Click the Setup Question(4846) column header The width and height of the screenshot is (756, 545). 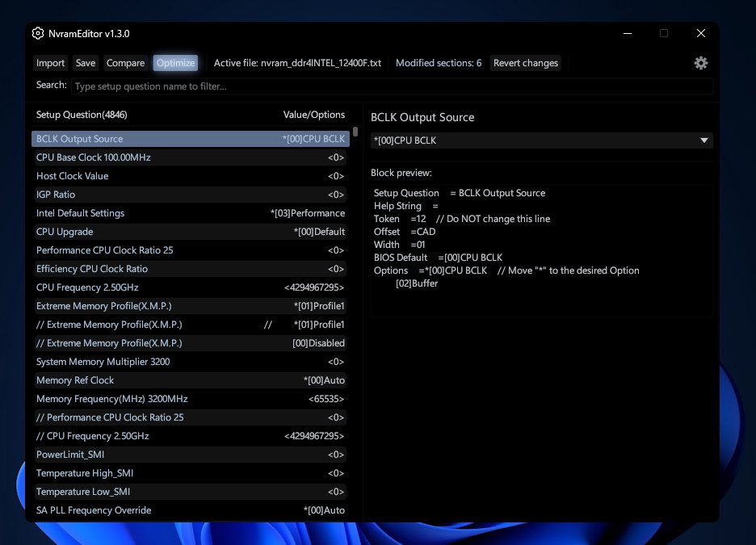[82, 115]
